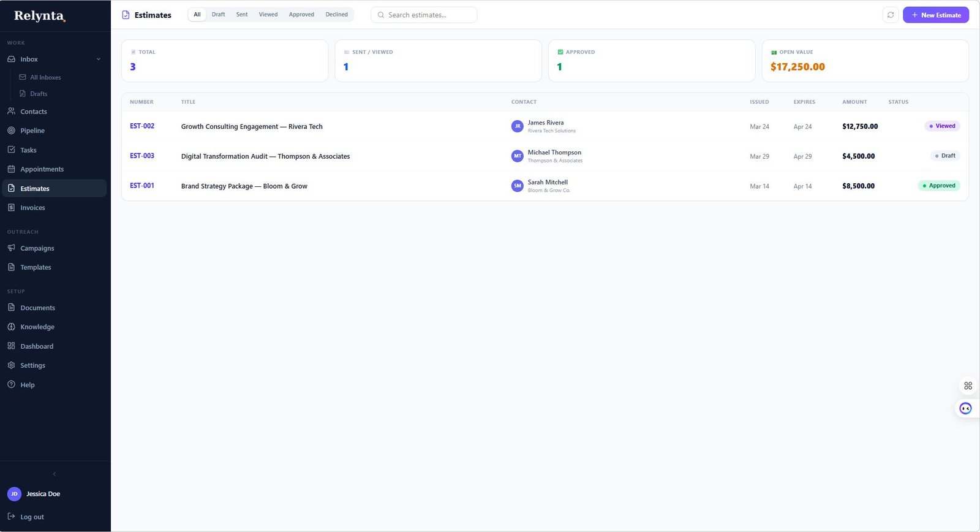The width and height of the screenshot is (980, 532).
Task: Show only Declined estimates
Action: [336, 15]
